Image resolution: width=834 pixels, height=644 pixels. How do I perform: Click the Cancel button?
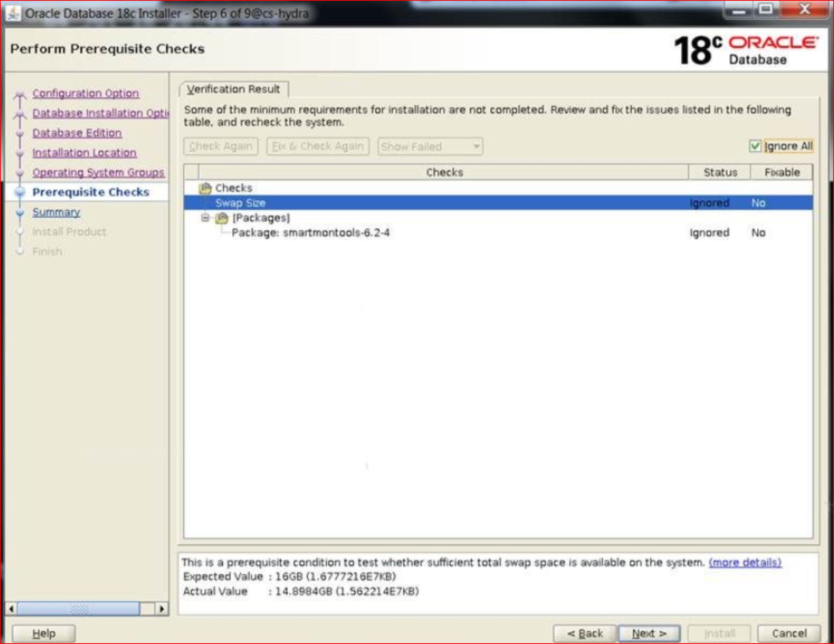click(x=789, y=633)
